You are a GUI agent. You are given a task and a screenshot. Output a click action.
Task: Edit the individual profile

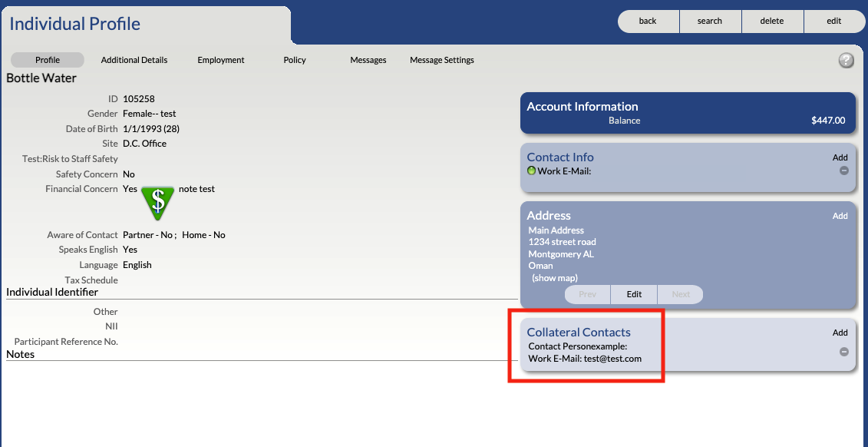pos(833,21)
